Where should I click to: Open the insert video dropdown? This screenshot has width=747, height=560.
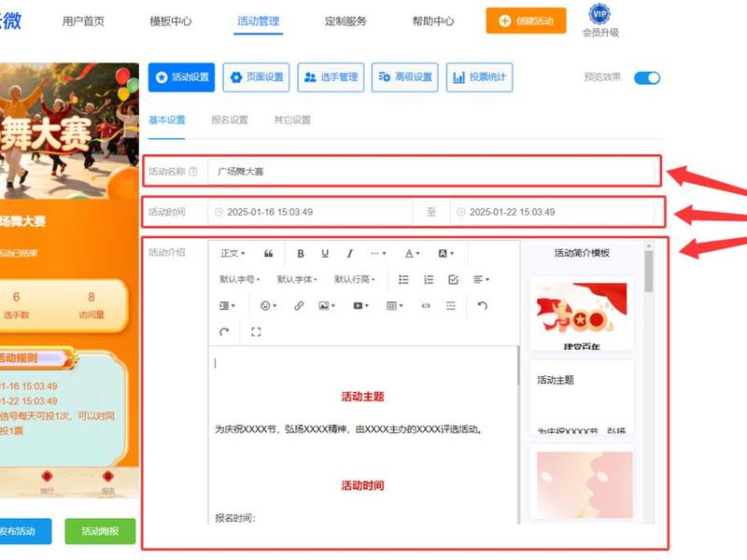(360, 306)
